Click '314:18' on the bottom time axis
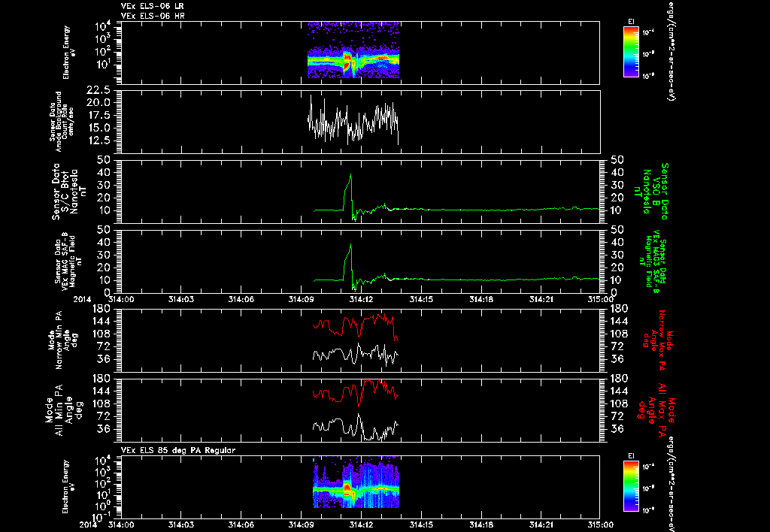Viewport: 770px width, 532px height. click(x=480, y=524)
